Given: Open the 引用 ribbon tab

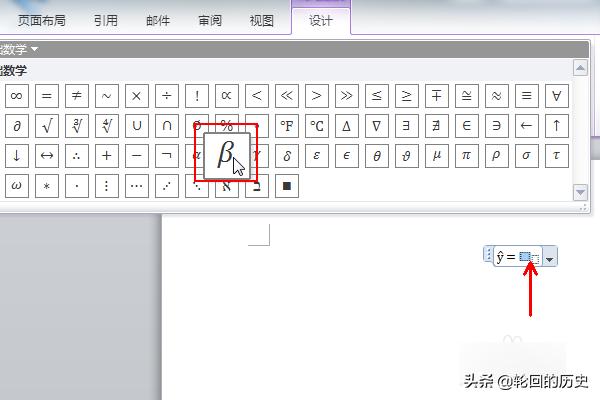Looking at the screenshot, I should tap(106, 20).
